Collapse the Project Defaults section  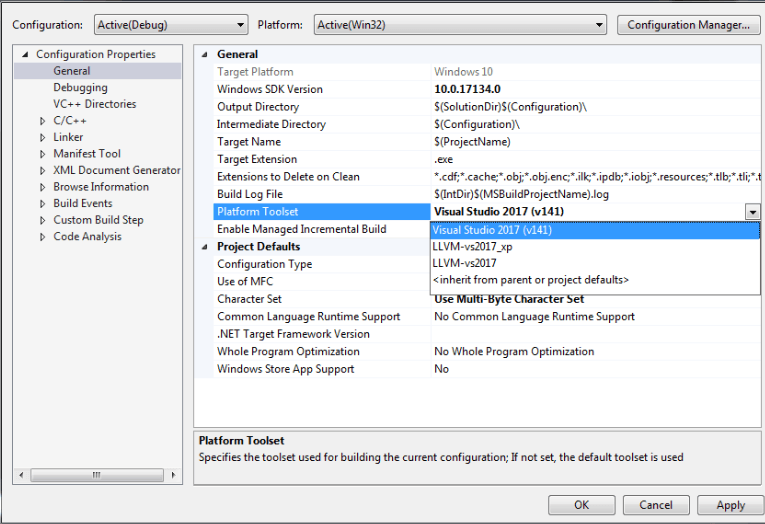click(206, 247)
